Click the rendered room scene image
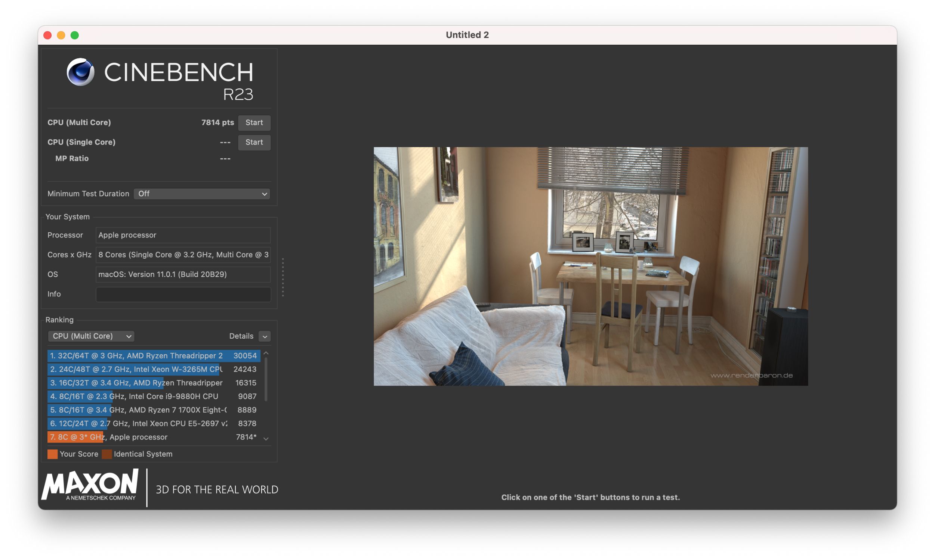Image resolution: width=935 pixels, height=560 pixels. click(x=590, y=266)
